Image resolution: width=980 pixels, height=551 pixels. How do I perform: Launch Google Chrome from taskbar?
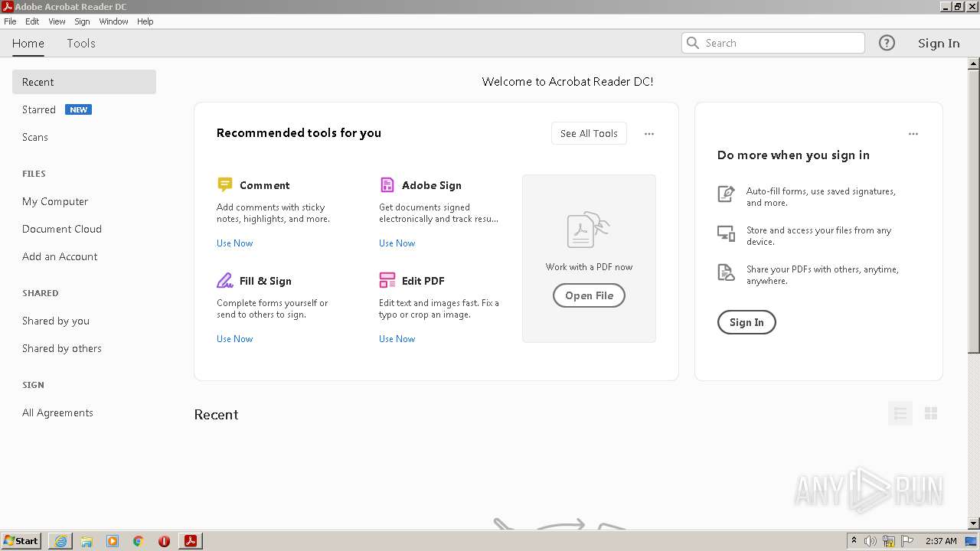click(x=139, y=541)
